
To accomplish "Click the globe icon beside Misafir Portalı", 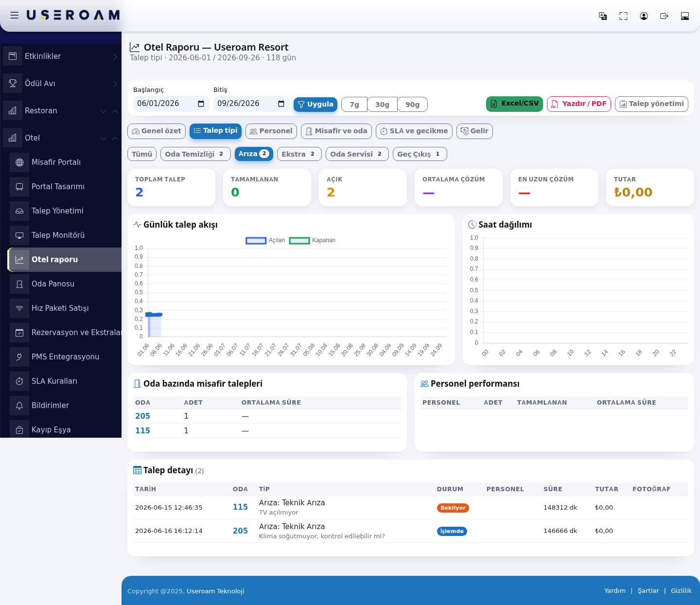I will click(x=19, y=162).
